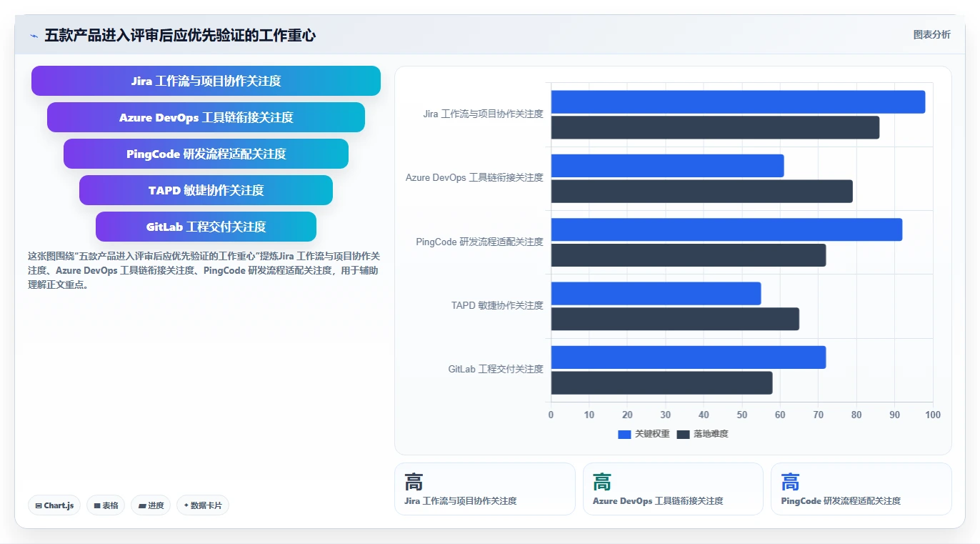Click GitLab dark 落地难度 bar
Screen dimensions: 980x544
[x=661, y=382]
